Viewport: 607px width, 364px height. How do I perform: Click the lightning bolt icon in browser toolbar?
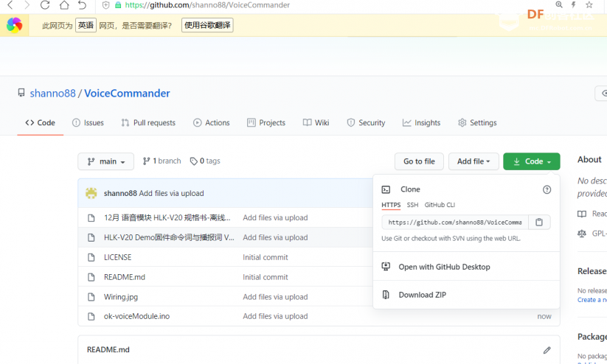pyautogui.click(x=574, y=4)
